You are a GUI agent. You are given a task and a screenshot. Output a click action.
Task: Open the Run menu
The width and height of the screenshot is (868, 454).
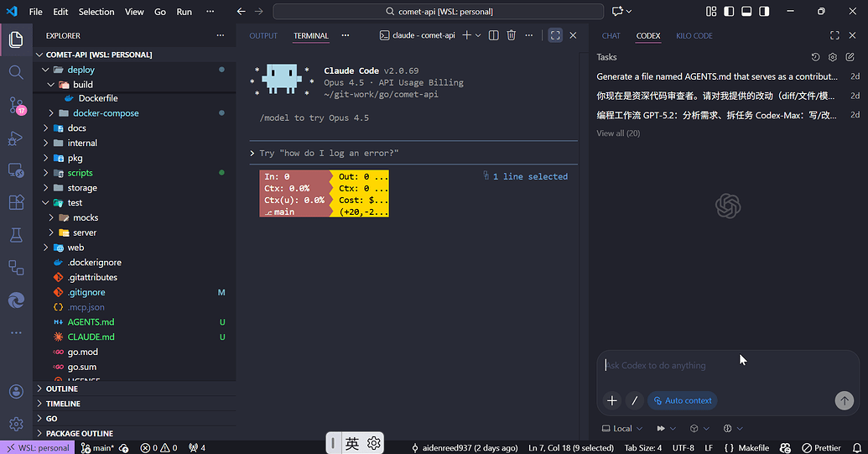(x=184, y=12)
